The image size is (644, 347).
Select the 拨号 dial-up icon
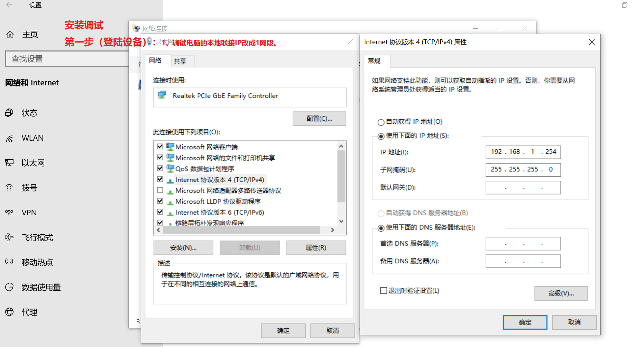click(9, 188)
